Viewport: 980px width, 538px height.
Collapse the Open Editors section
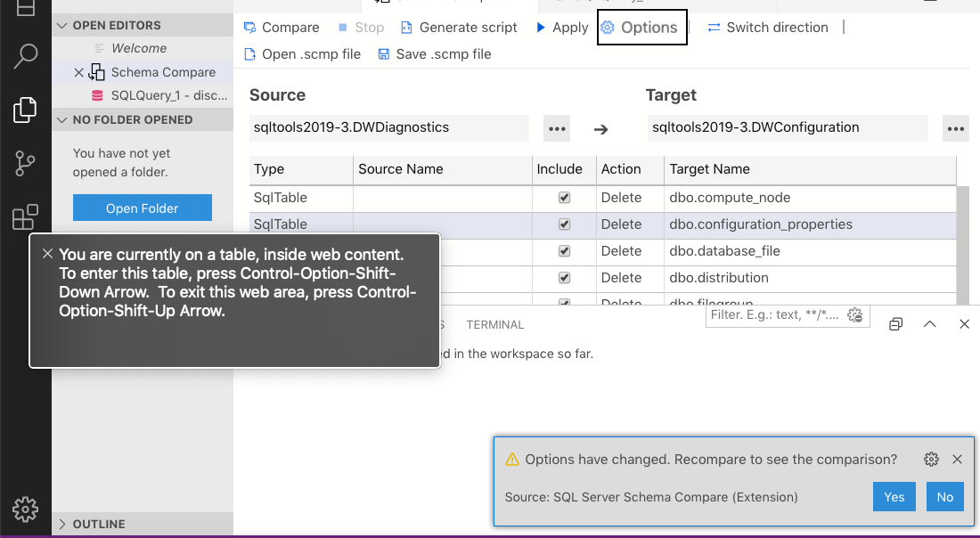click(143, 26)
